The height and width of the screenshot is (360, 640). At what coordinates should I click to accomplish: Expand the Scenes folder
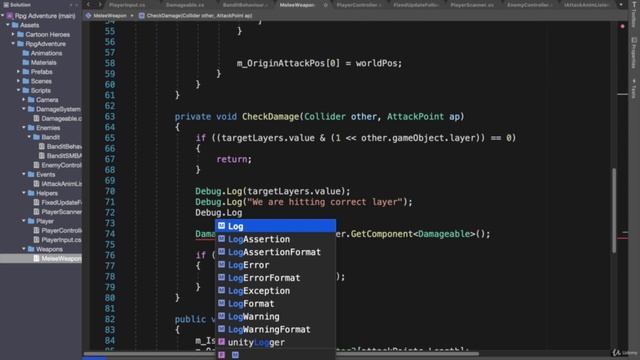pyautogui.click(x=18, y=81)
